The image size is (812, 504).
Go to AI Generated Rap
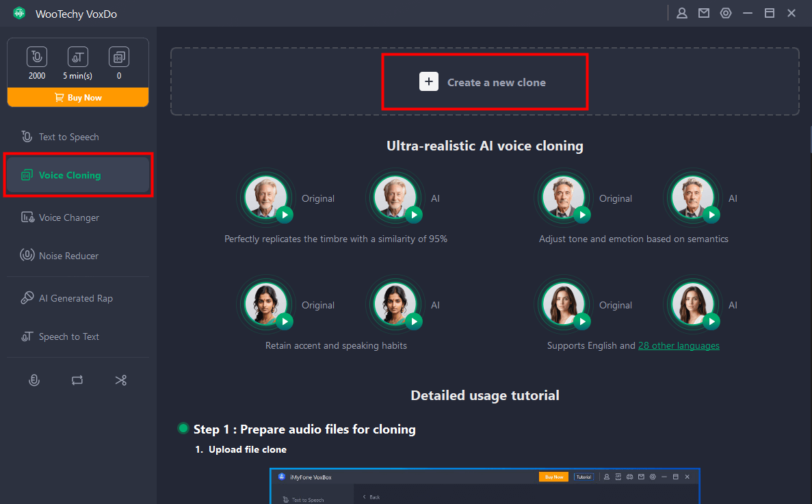tap(75, 298)
